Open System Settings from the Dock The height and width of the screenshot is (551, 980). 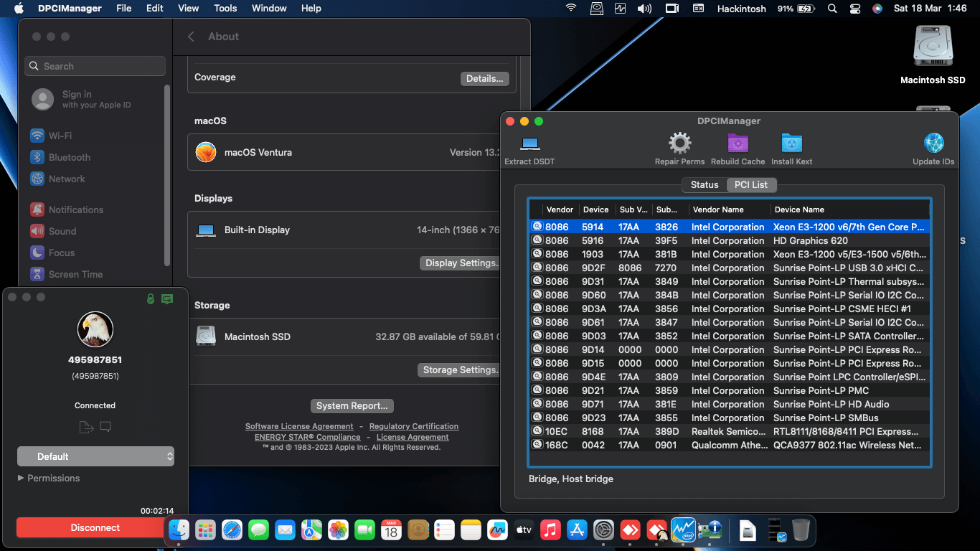[603, 530]
